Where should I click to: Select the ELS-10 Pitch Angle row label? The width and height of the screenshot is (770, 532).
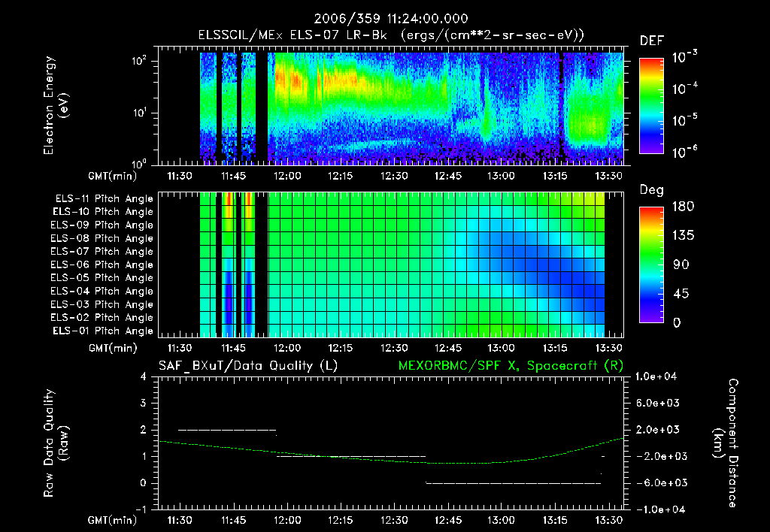pyautogui.click(x=103, y=212)
